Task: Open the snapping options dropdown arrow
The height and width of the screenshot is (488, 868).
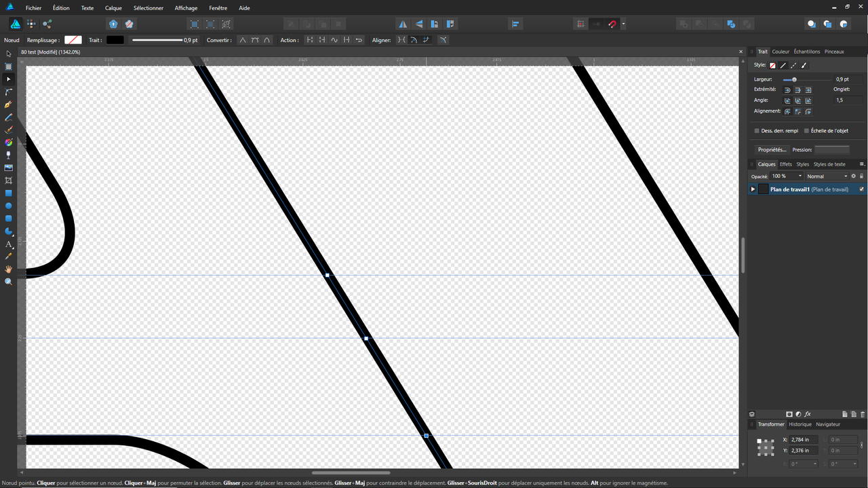Action: point(623,24)
